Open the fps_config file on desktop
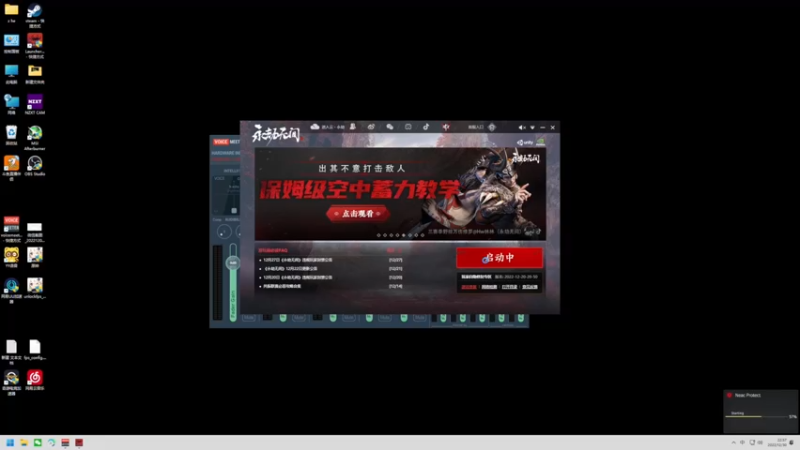The image size is (800, 450). point(35,350)
